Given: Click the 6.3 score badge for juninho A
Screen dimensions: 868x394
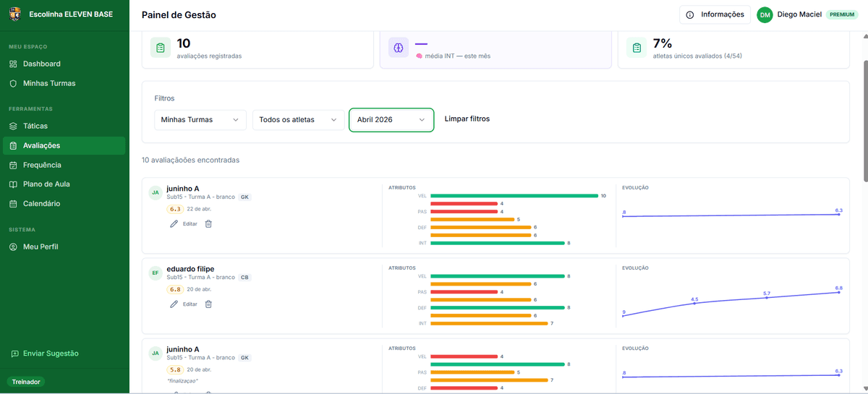Looking at the screenshot, I should tap(175, 209).
